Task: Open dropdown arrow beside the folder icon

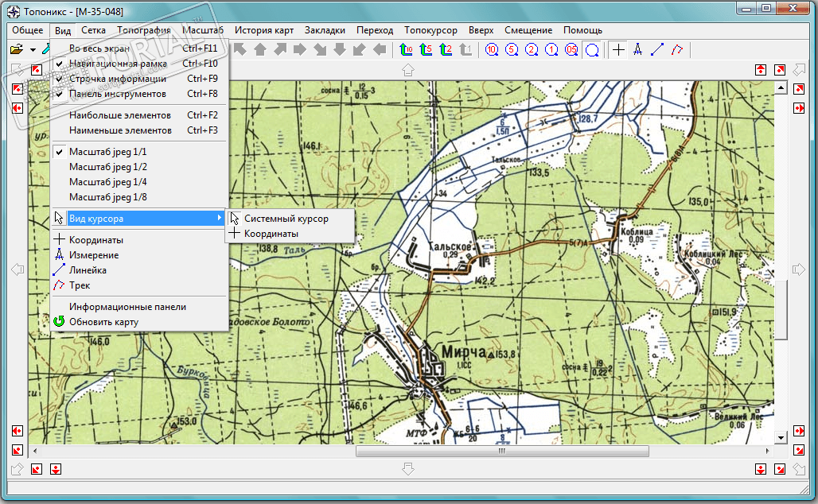Action: tap(33, 49)
